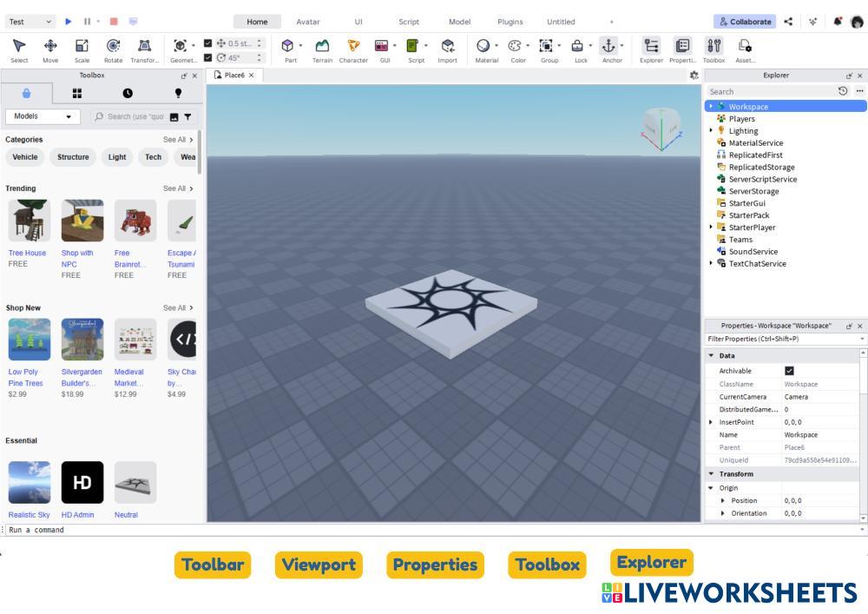Uncheck the Archivable checkbox

pos(789,371)
